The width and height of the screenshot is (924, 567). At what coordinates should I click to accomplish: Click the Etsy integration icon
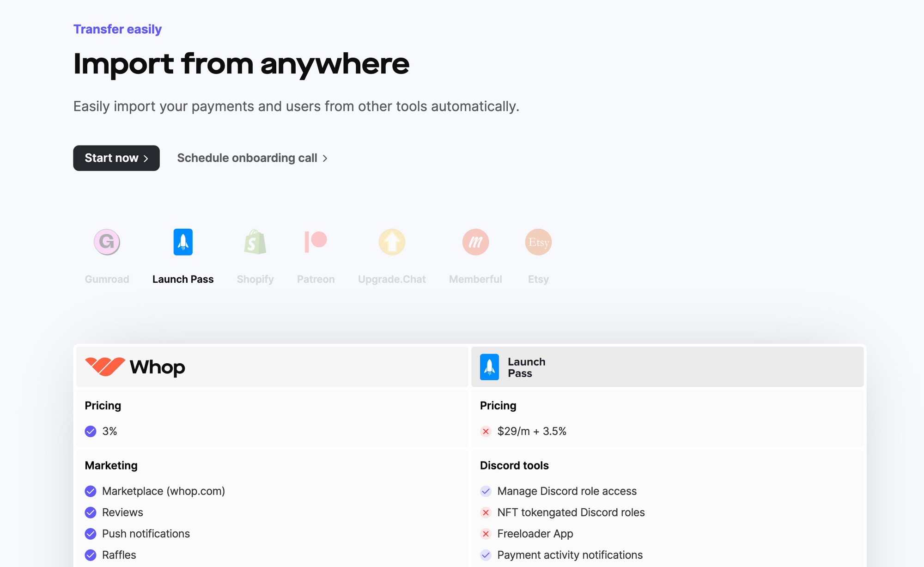pos(538,242)
